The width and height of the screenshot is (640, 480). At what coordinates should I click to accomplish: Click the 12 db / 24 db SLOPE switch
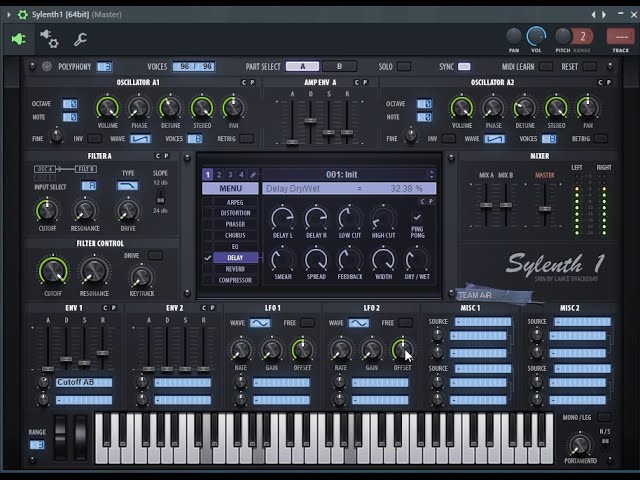160,196
